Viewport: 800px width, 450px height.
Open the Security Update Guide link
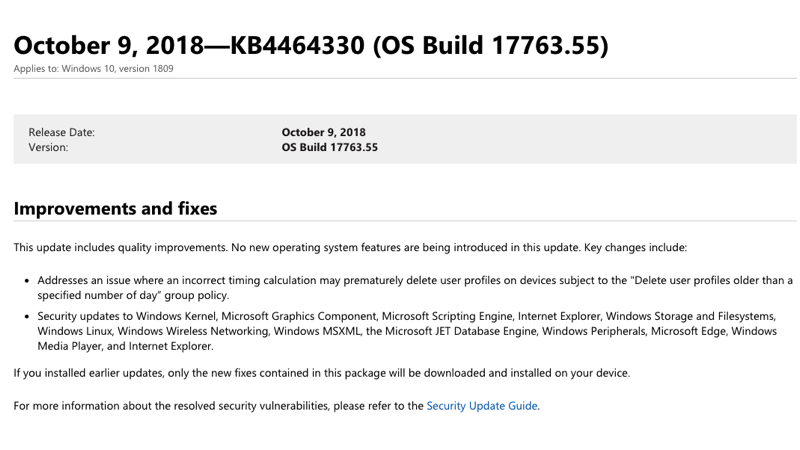click(482, 406)
